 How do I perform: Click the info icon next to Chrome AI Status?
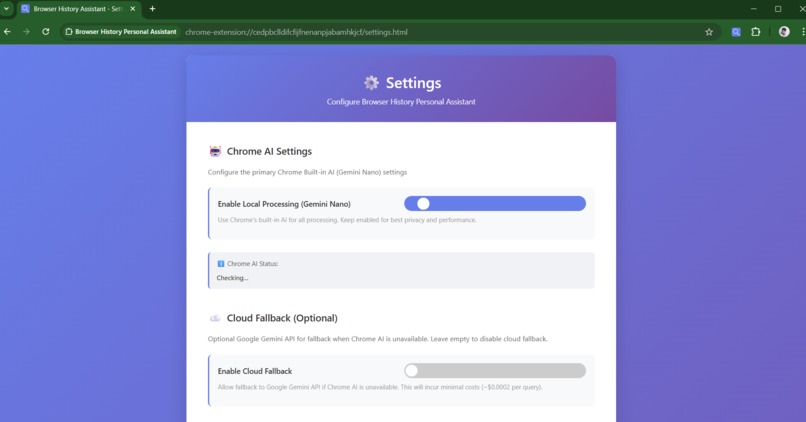pyautogui.click(x=221, y=264)
